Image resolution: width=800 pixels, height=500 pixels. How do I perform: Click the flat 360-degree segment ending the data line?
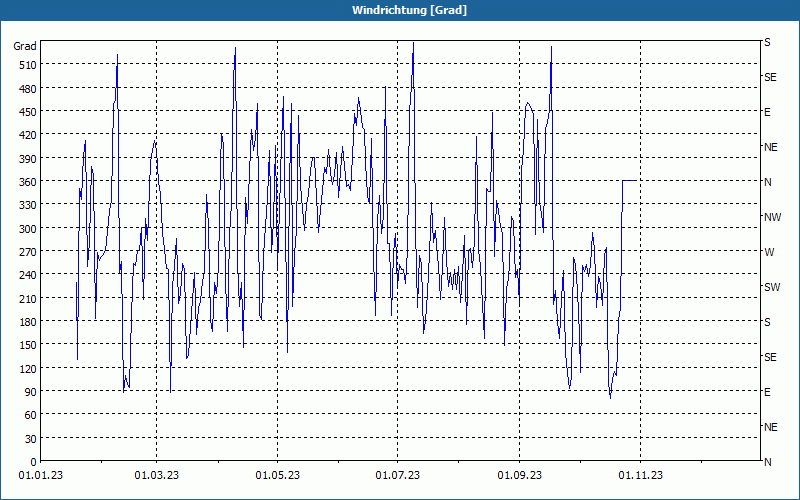tap(629, 181)
